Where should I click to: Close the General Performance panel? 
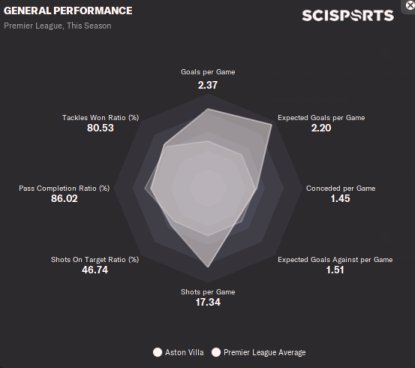click(x=410, y=5)
